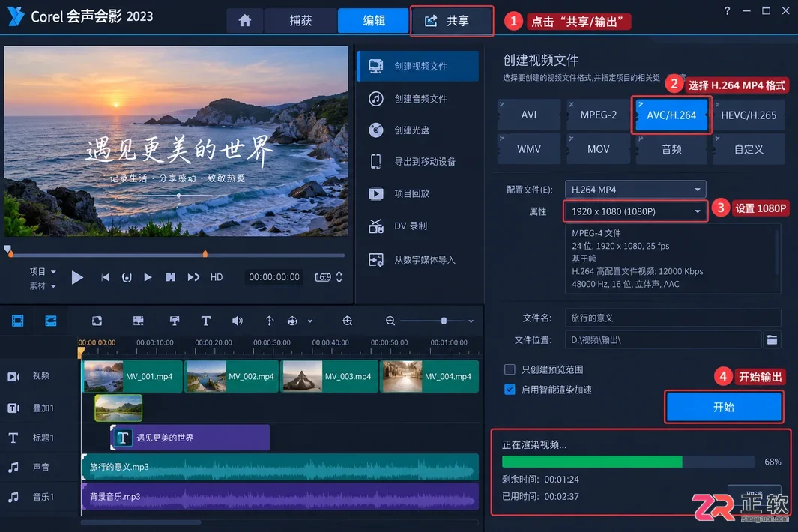Switch to the 捕获 (Capture) tab
Viewport: 798px width, 532px height.
[300, 20]
